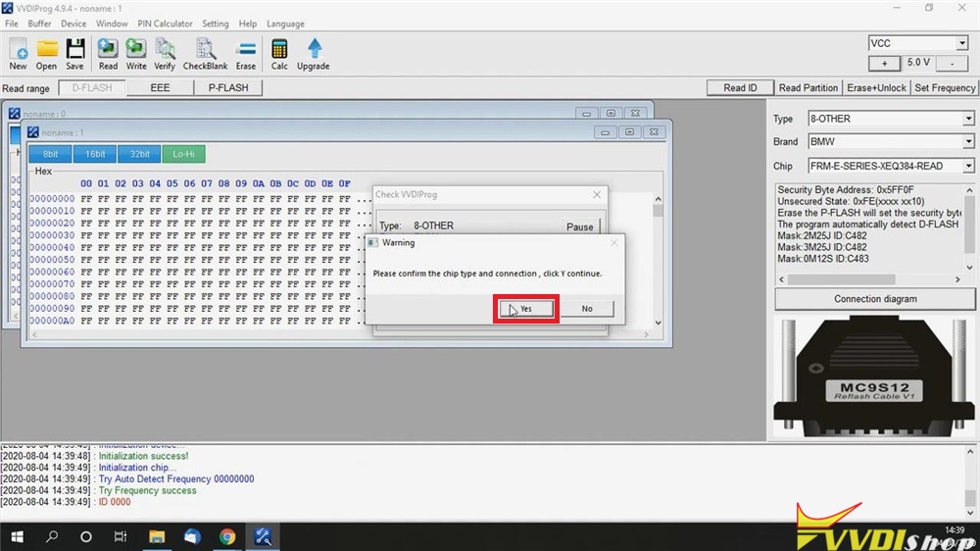Open the mail app on taskbar

click(x=192, y=536)
